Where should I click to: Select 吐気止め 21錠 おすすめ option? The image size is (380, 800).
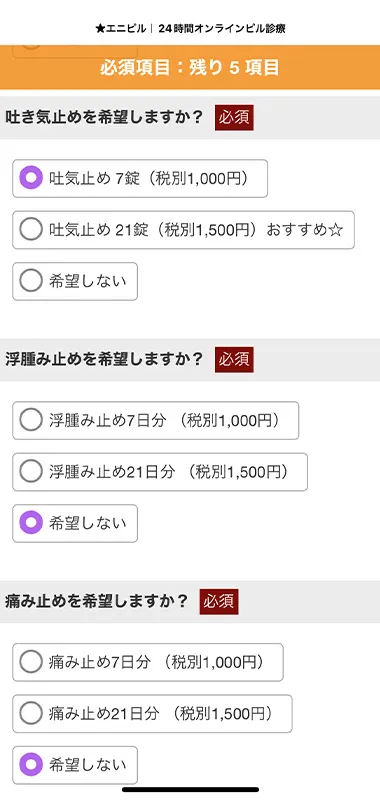tap(183, 230)
